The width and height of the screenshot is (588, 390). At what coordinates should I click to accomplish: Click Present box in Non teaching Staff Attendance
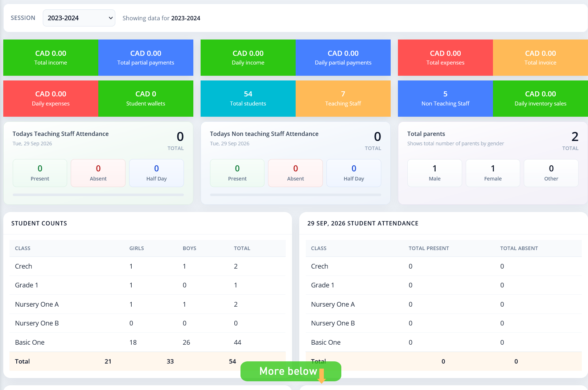(x=237, y=173)
